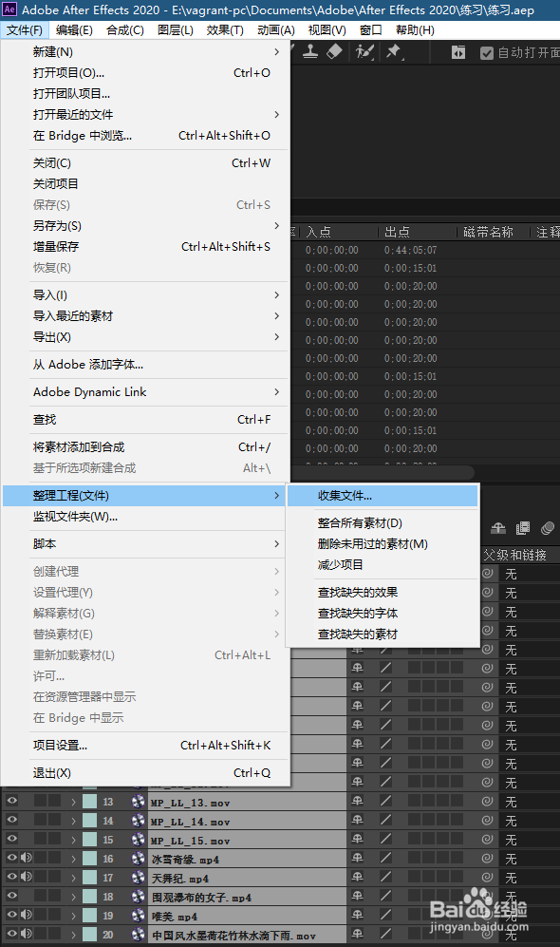Select the Clone Stamp tool

(310, 52)
